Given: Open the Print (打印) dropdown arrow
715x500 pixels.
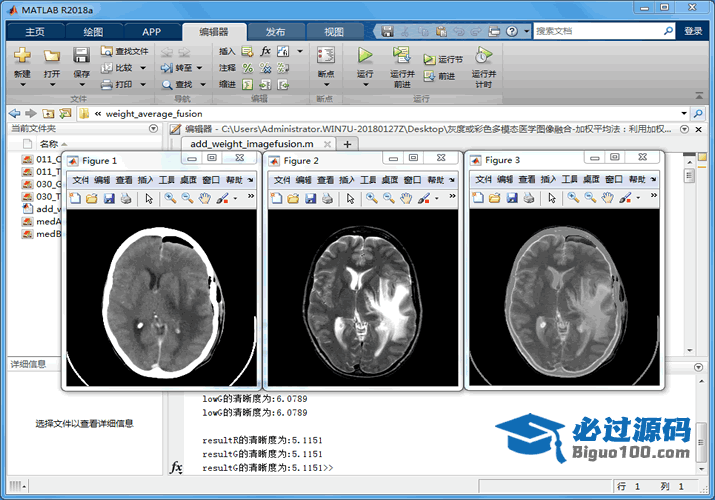Looking at the screenshot, I should coord(143,84).
